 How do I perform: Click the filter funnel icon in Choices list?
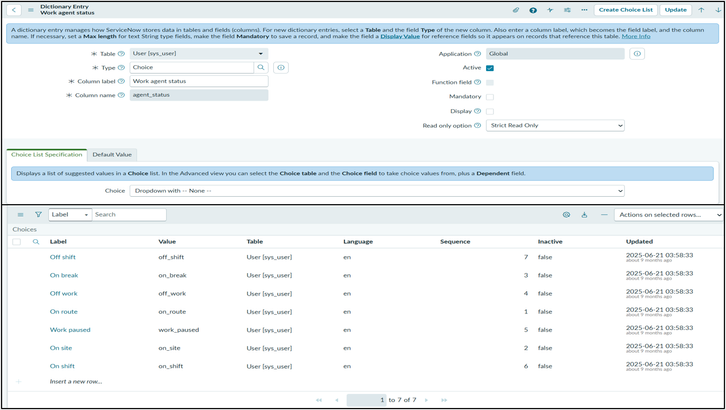38,214
